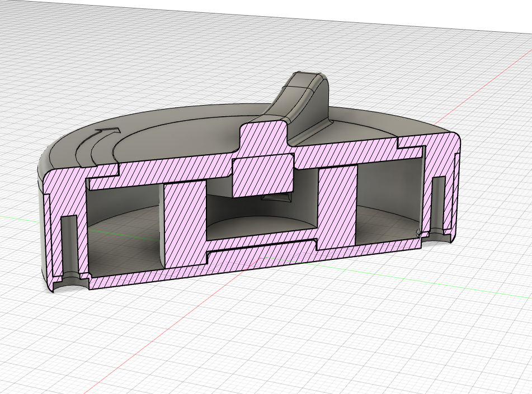Select the left hatched vertical pillar
532x394 pixels.
[x=185, y=221]
